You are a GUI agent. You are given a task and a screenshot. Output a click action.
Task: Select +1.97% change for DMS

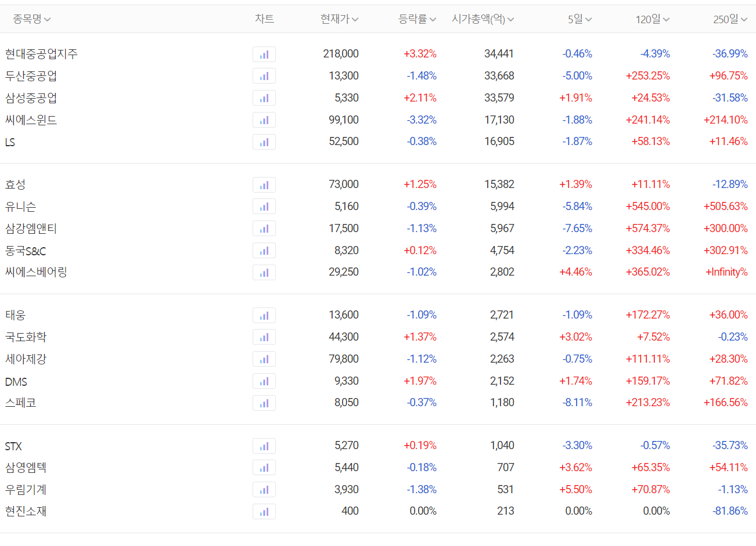click(420, 381)
